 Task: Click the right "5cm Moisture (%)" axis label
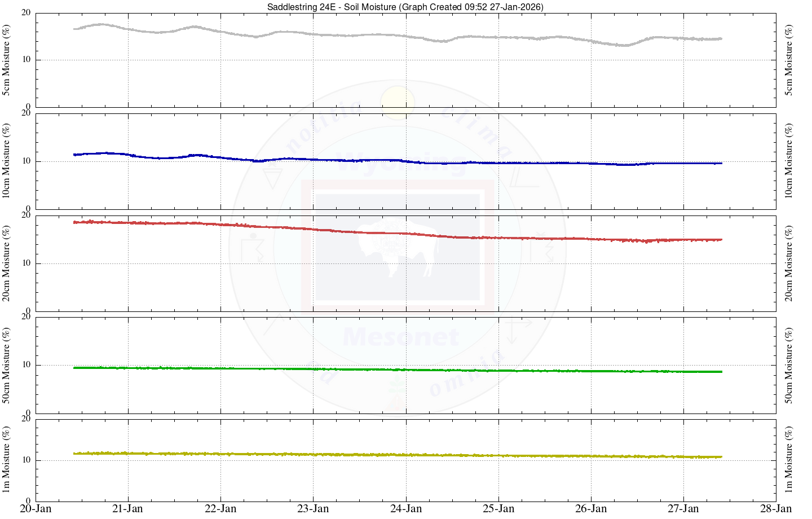pyautogui.click(x=789, y=60)
